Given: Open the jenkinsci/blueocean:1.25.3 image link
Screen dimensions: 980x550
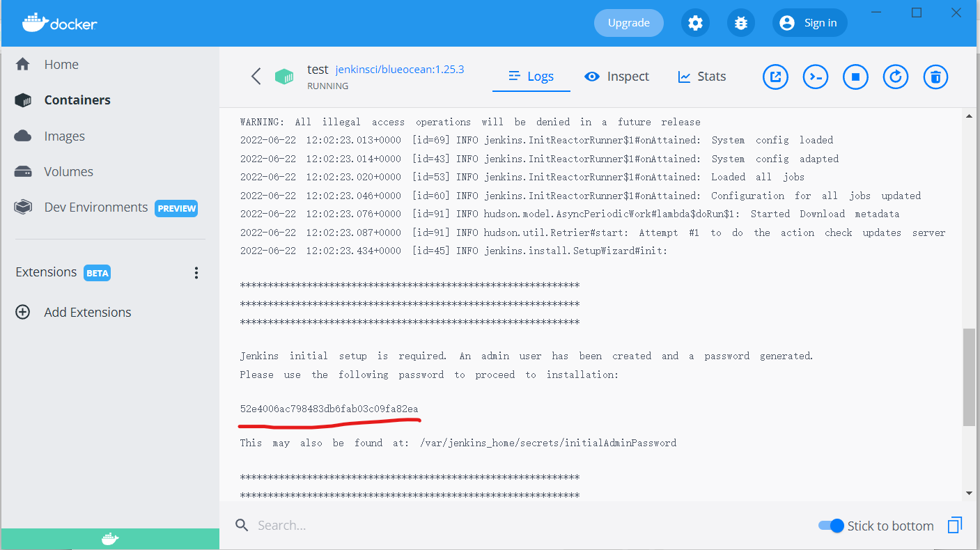Looking at the screenshot, I should tap(400, 70).
